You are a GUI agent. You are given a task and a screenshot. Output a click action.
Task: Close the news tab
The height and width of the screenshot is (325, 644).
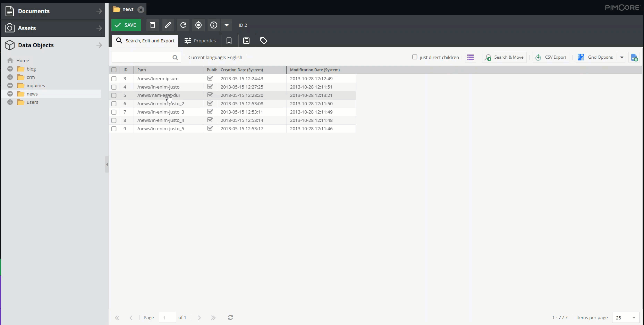(x=141, y=9)
